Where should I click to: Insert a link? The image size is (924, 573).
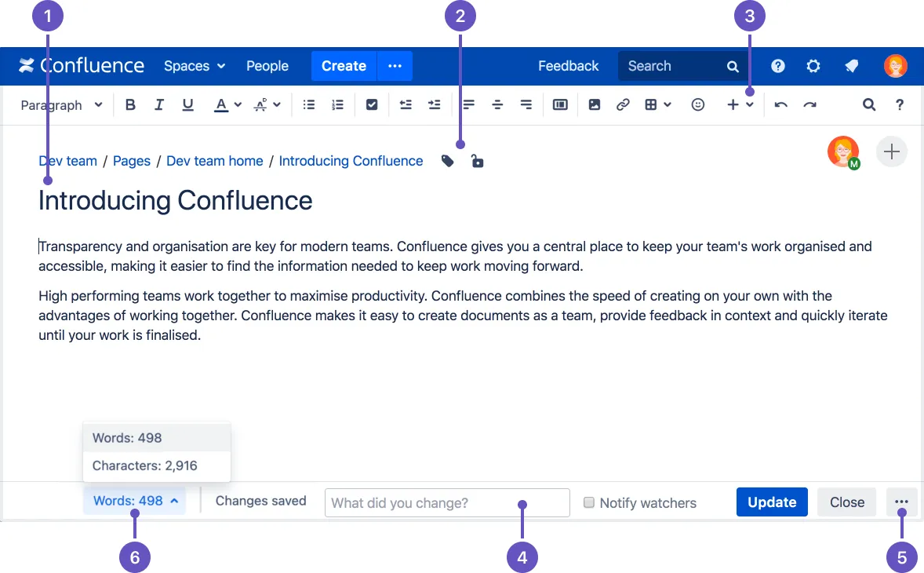[623, 104]
